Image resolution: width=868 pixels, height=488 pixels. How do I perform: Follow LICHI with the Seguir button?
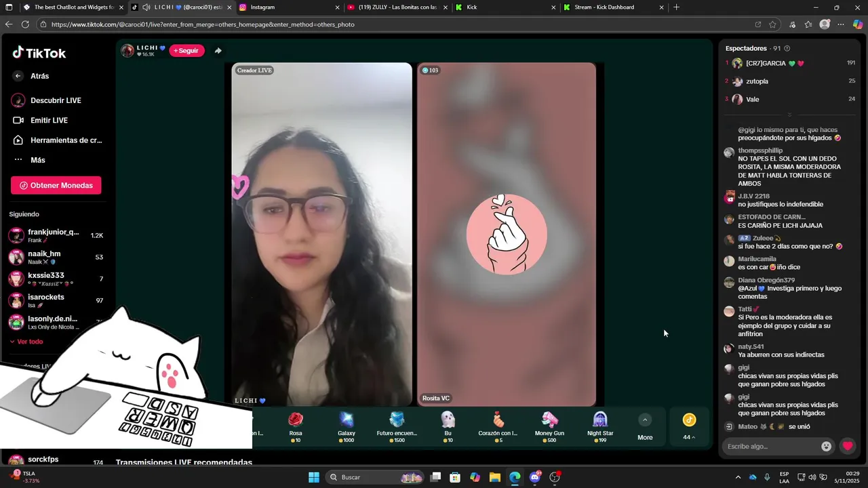tap(186, 51)
